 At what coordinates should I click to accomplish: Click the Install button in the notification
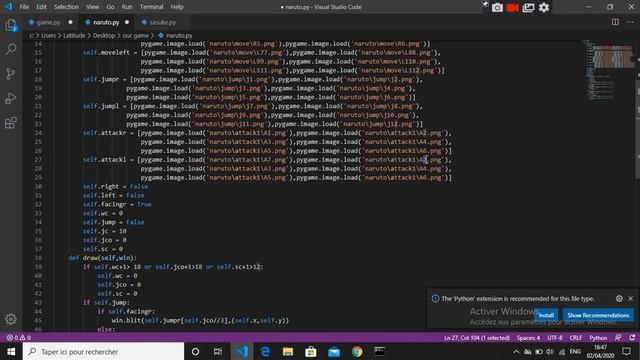pos(546,315)
